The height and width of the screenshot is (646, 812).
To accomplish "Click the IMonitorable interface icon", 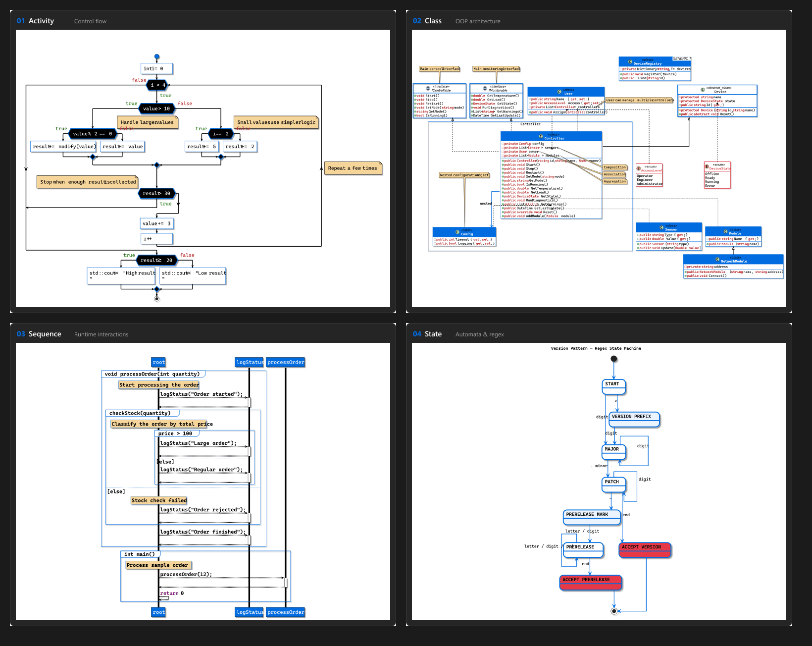I will click(x=485, y=89).
